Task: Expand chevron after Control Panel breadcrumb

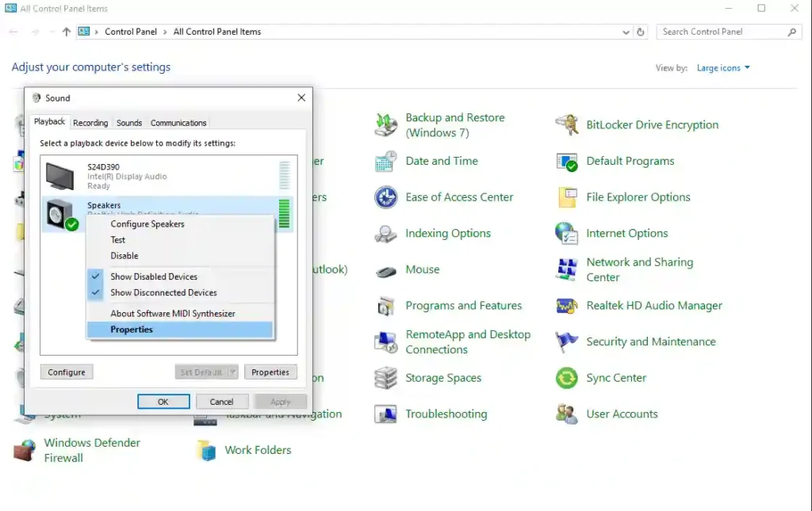Action: point(165,32)
